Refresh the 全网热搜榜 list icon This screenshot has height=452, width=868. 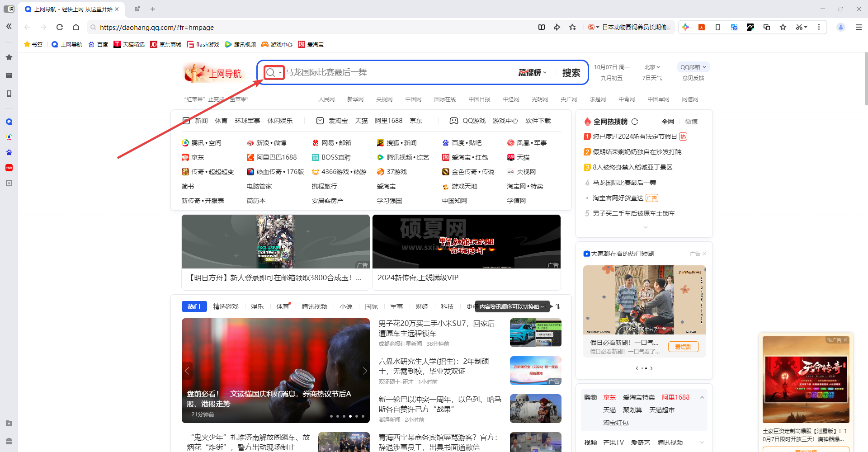click(635, 122)
